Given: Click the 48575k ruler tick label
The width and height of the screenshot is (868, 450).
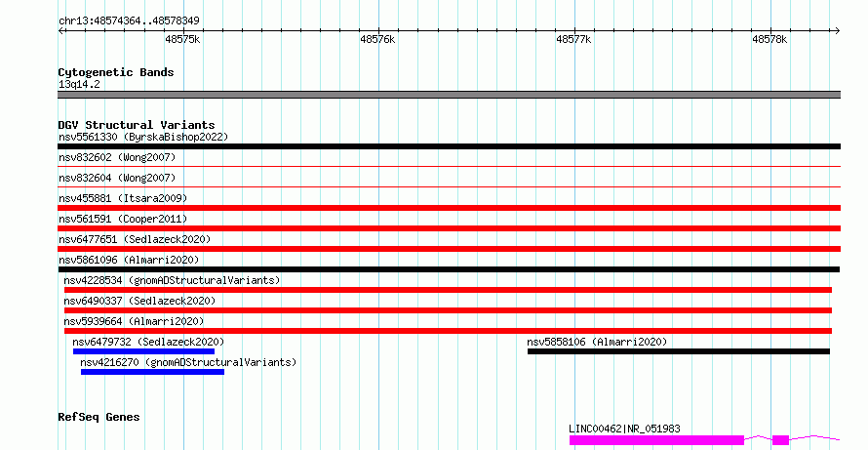Looking at the screenshot, I should (182, 39).
